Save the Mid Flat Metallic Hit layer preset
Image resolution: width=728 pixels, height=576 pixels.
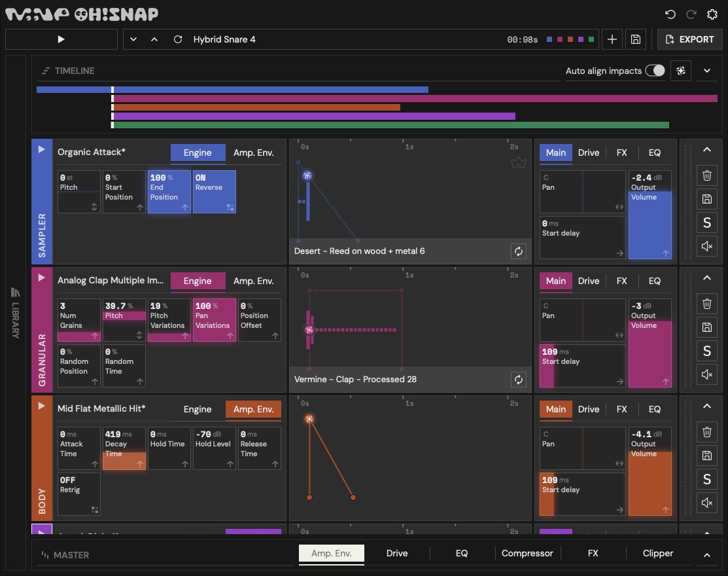point(706,455)
